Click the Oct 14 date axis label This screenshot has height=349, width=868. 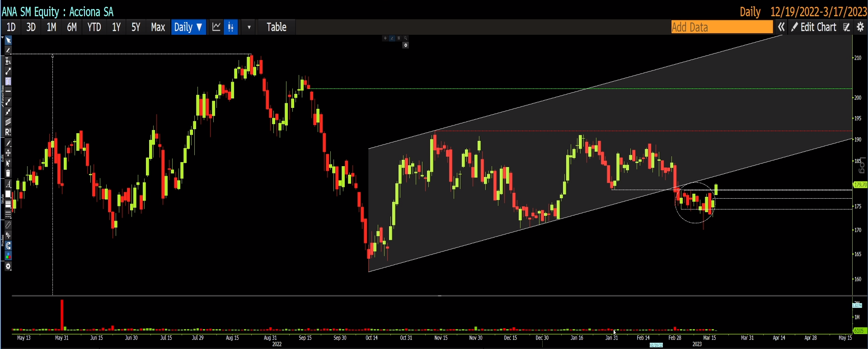371,338
